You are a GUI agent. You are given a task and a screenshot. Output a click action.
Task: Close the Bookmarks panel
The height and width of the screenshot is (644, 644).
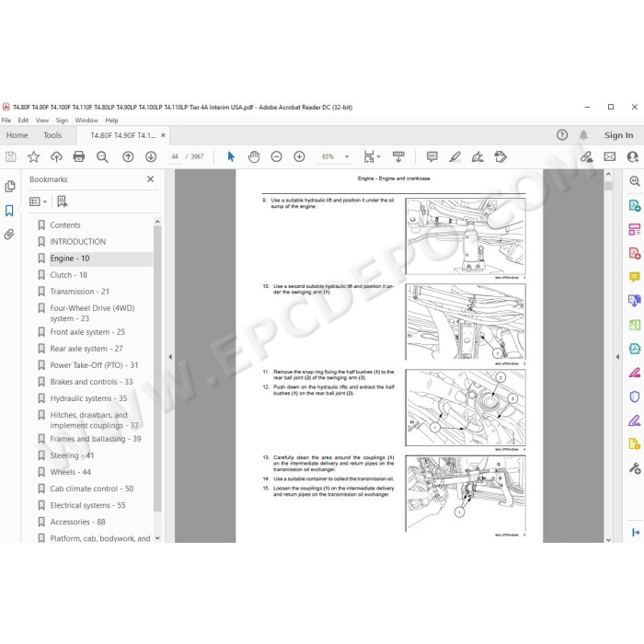click(x=150, y=179)
